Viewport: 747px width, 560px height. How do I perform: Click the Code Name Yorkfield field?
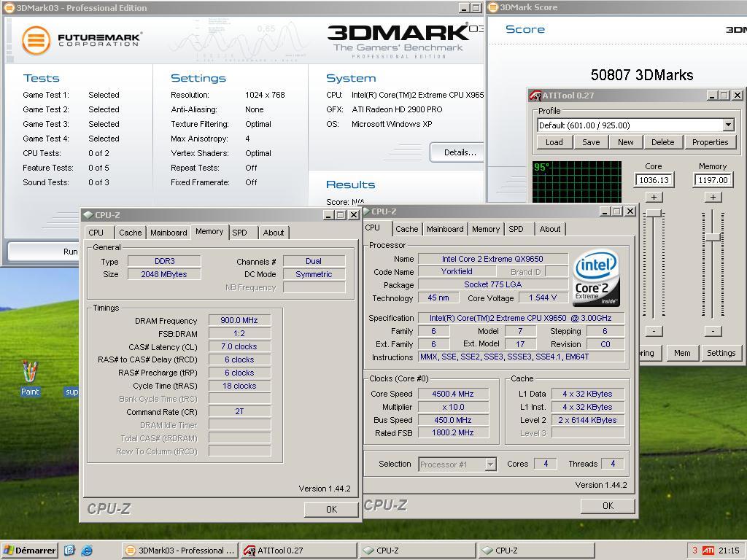[x=457, y=271]
